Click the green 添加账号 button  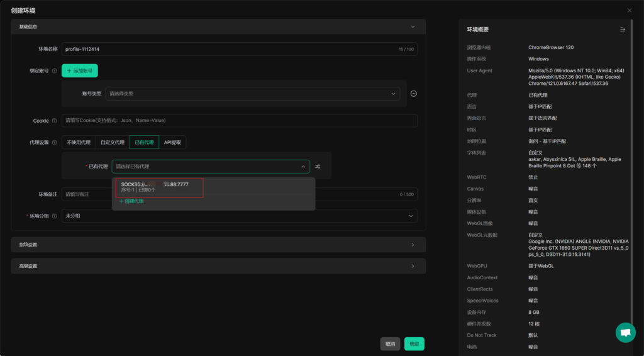(80, 71)
